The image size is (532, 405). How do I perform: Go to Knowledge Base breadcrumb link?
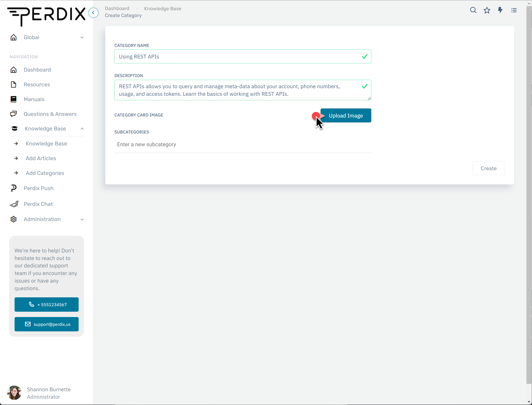163,8
